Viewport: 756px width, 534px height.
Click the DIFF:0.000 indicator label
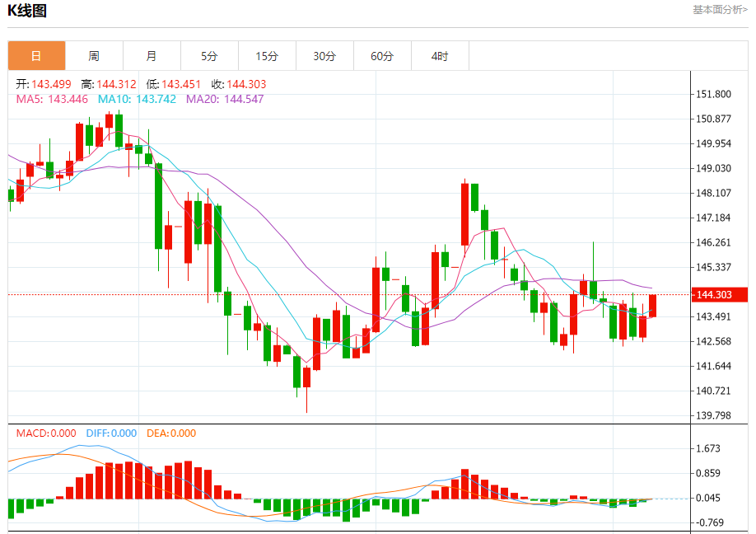coord(111,433)
